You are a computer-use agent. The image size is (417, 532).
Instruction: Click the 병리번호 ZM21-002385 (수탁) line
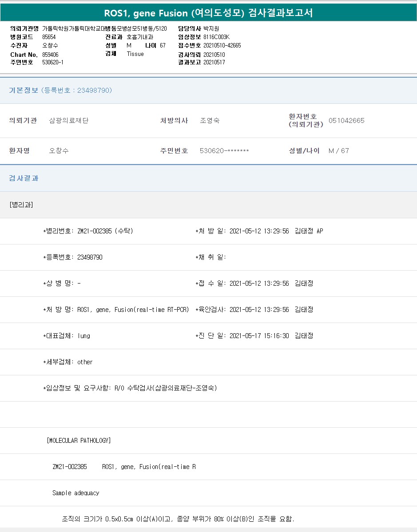(88, 231)
